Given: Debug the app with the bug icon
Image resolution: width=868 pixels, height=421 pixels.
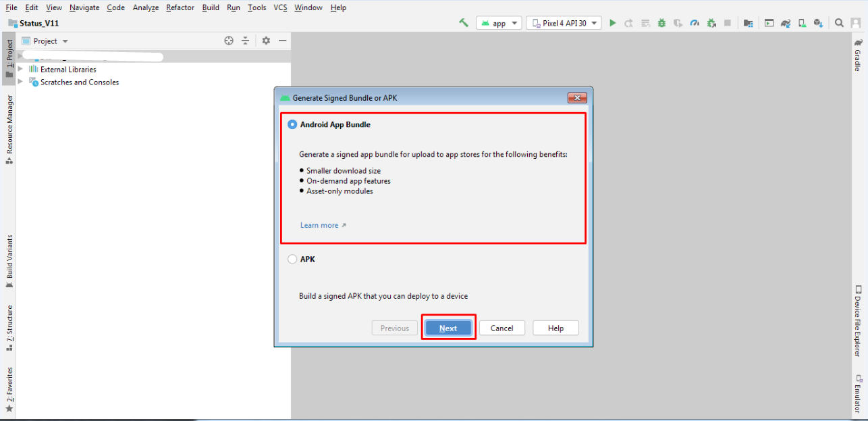Looking at the screenshot, I should pos(661,23).
